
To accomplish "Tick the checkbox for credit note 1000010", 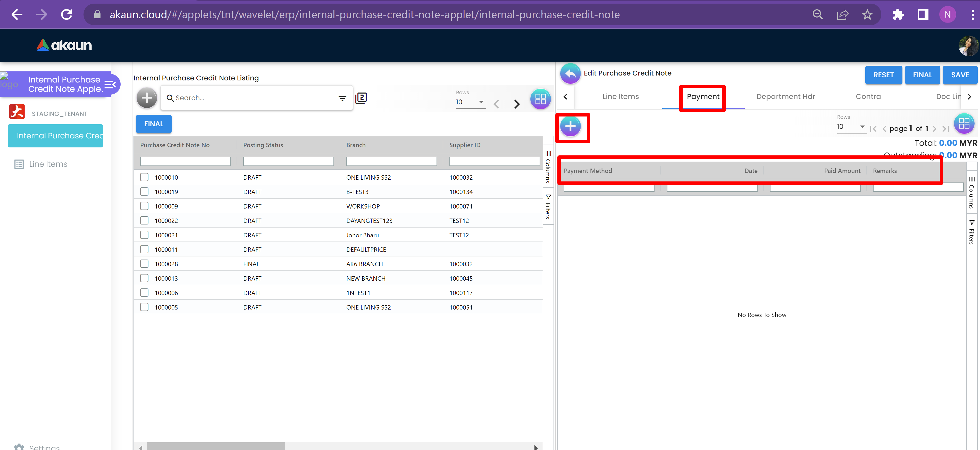I will (144, 177).
